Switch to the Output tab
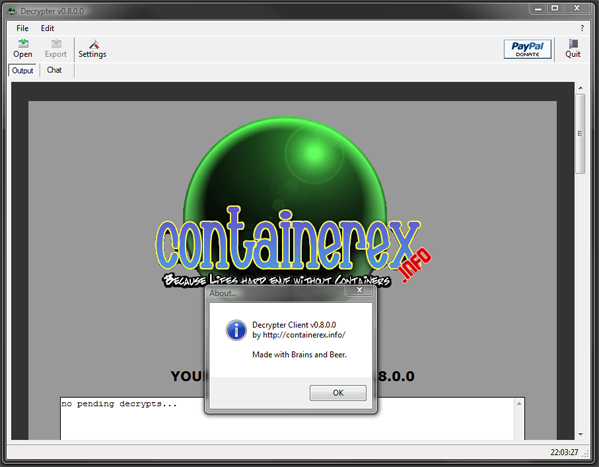This screenshot has width=599, height=467. pyautogui.click(x=23, y=70)
